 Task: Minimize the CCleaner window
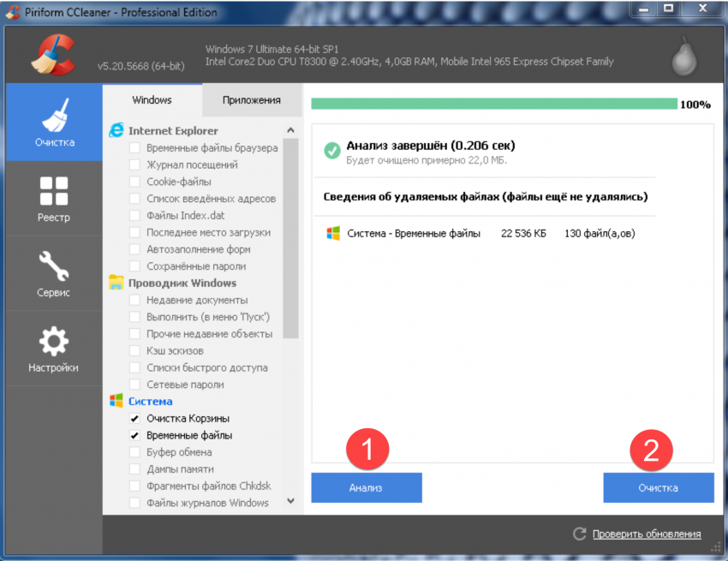[x=643, y=9]
